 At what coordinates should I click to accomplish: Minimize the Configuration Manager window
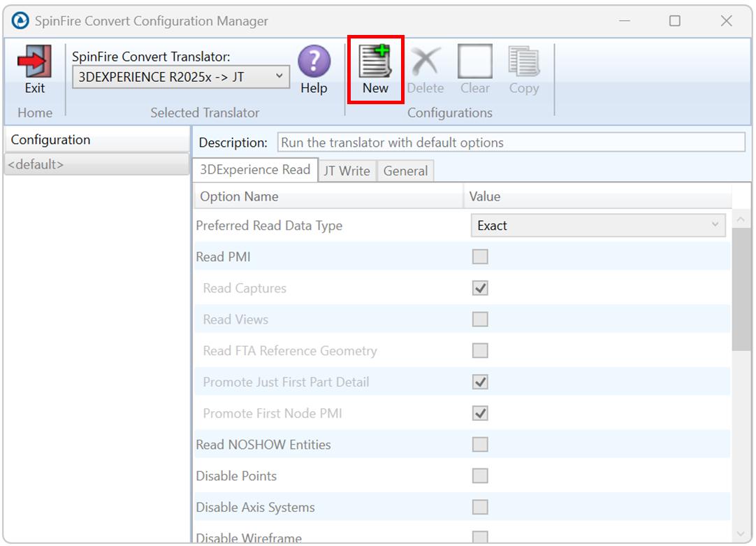click(x=625, y=21)
